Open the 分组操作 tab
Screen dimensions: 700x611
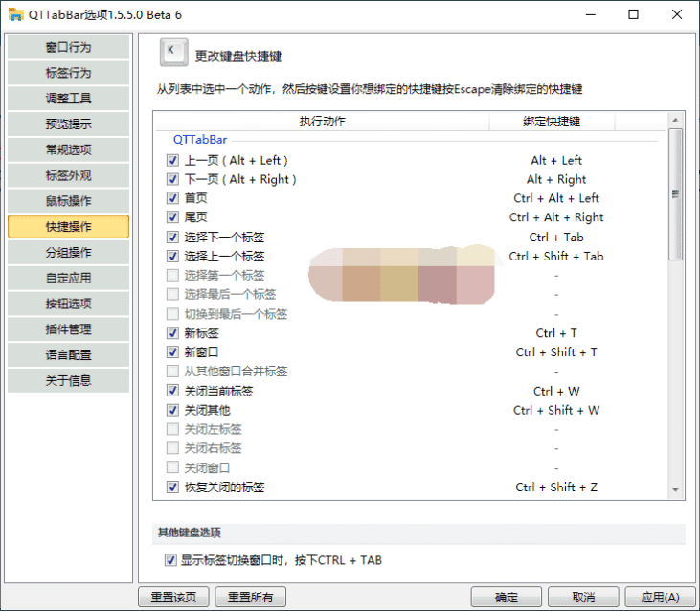[x=68, y=252]
